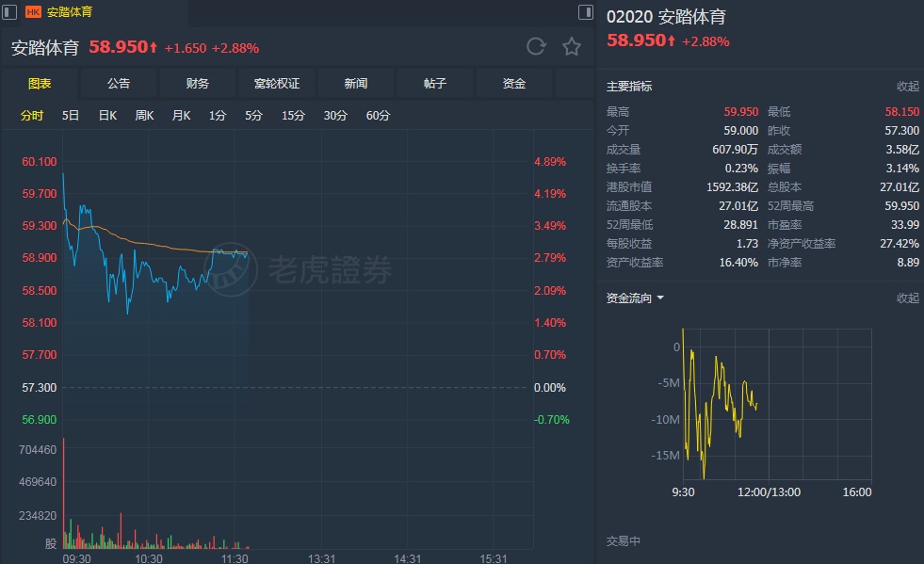The image size is (924, 564).
Task: Toggle the left sidebar panel icon
Action: click(x=8, y=12)
